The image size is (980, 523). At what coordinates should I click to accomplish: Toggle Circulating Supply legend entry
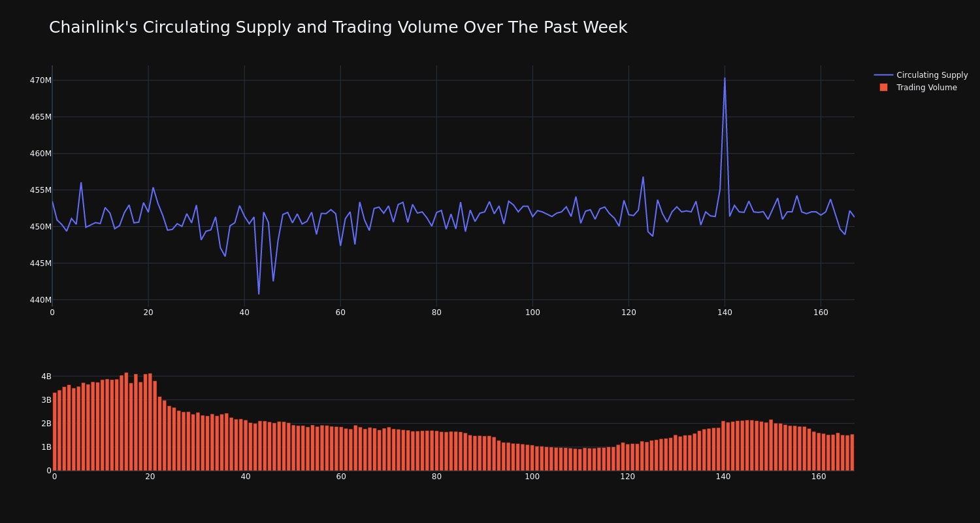921,75
